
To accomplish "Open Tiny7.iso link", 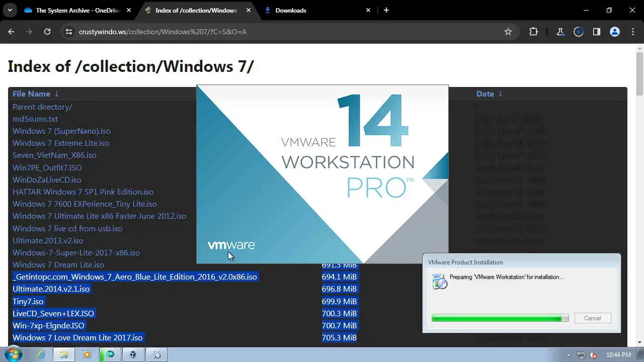I will [28, 301].
